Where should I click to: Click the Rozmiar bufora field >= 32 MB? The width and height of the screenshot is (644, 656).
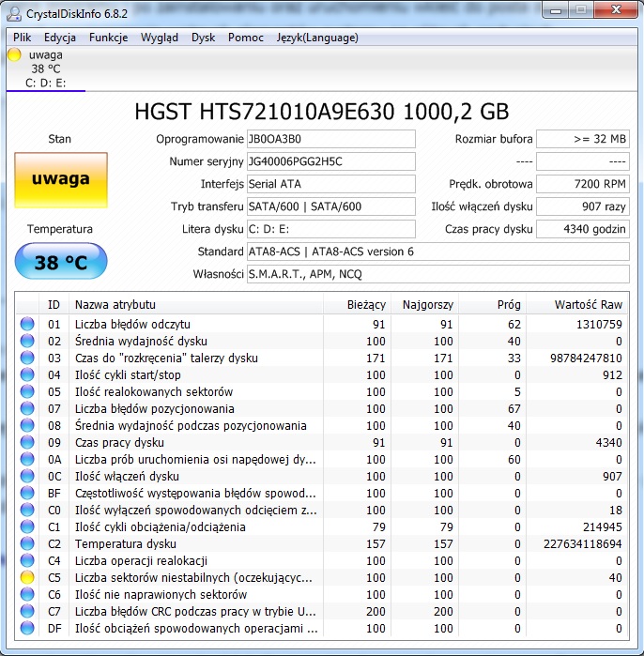[583, 139]
